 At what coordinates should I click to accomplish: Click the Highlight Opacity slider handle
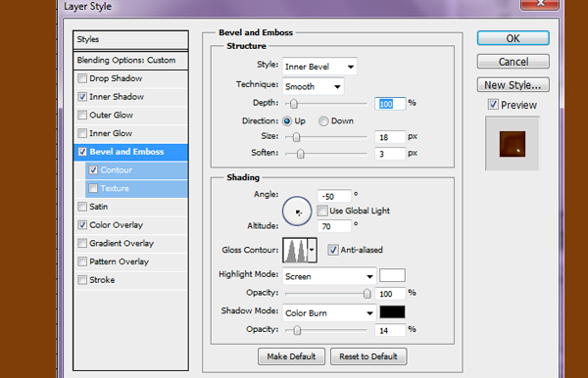[367, 294]
